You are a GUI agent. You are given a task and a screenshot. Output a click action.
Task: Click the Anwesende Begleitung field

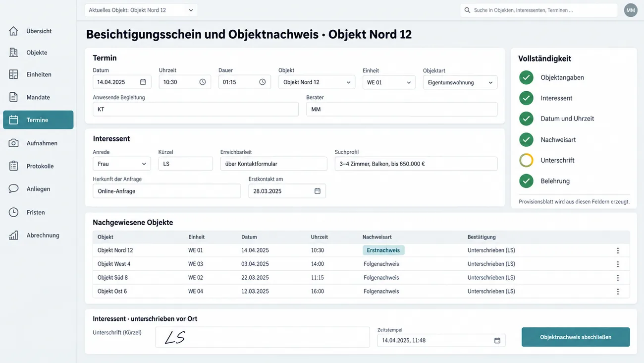[x=196, y=109]
